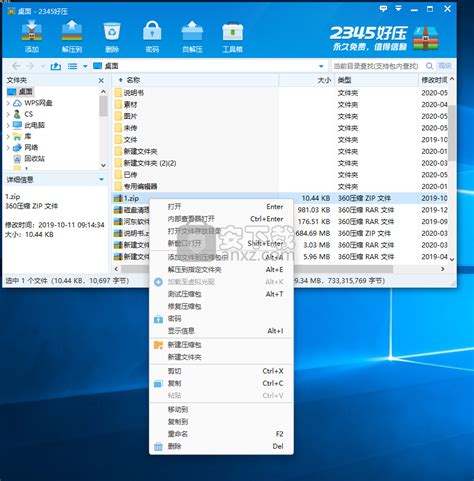This screenshot has width=474, height=481.
Task: Click the folder tree scroll-down arrow
Action: [103, 165]
